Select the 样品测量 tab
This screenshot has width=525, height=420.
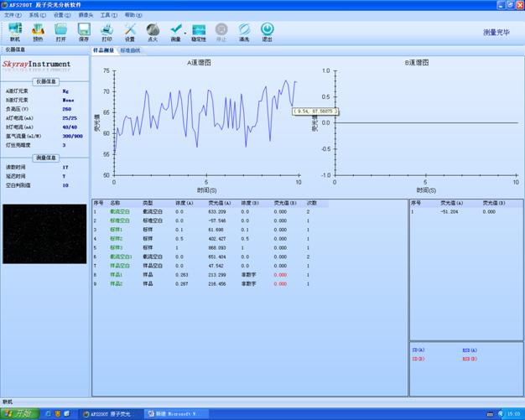click(x=104, y=50)
